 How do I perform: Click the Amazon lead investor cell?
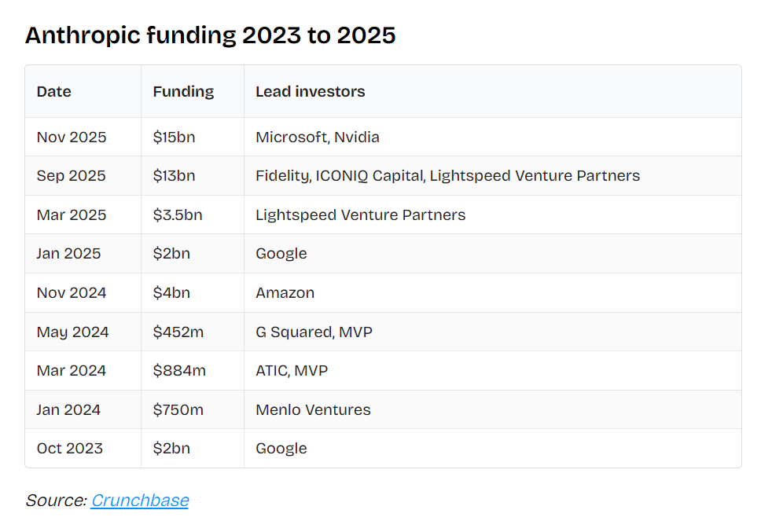point(285,292)
